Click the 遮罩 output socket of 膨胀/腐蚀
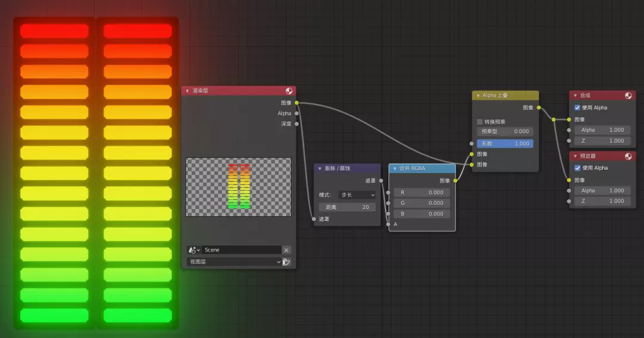Screen dimensions: 644x338 381,180
